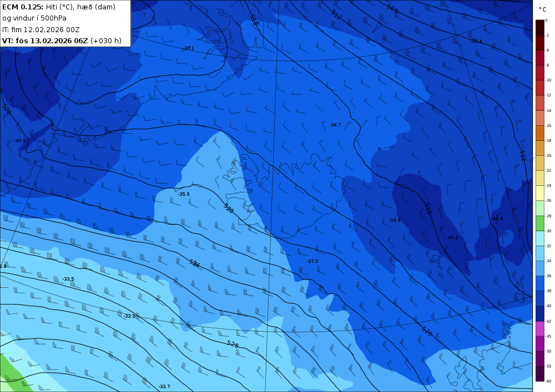Select the magenta swatch between -42 and -45
This screenshot has height=392, width=555.
pyautogui.click(x=540, y=329)
